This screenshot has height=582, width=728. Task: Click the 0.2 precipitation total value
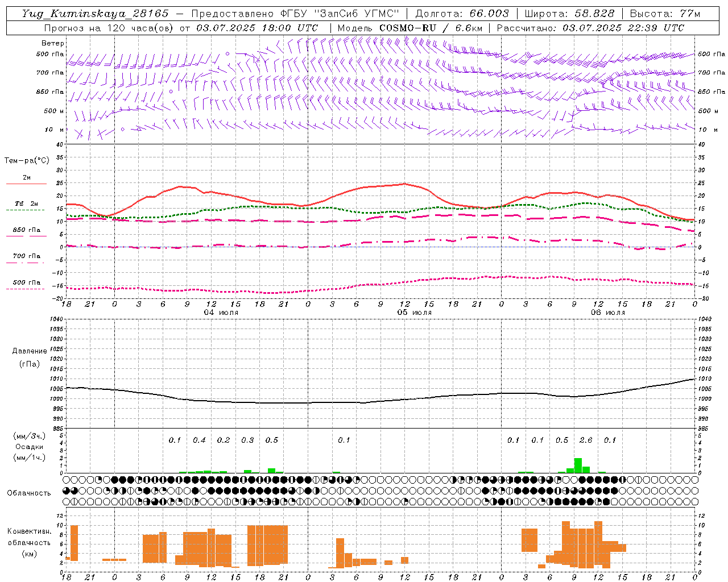pos(224,440)
